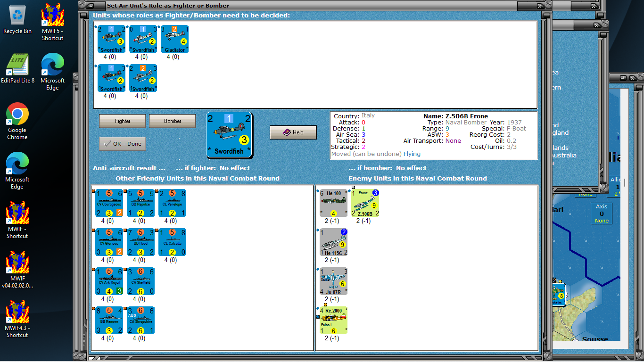
Task: Click the He 115C enemy seaplane counter
Action: tap(333, 242)
